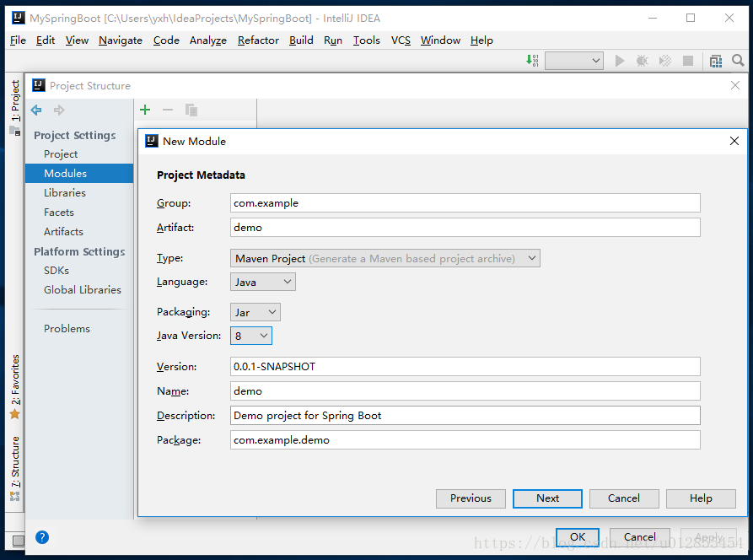The width and height of the screenshot is (753, 560).
Task: Open the View menu
Action: (77, 40)
